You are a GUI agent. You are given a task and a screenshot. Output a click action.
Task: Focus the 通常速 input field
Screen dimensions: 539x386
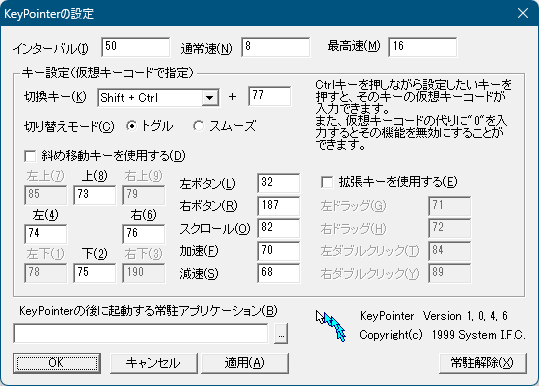276,47
